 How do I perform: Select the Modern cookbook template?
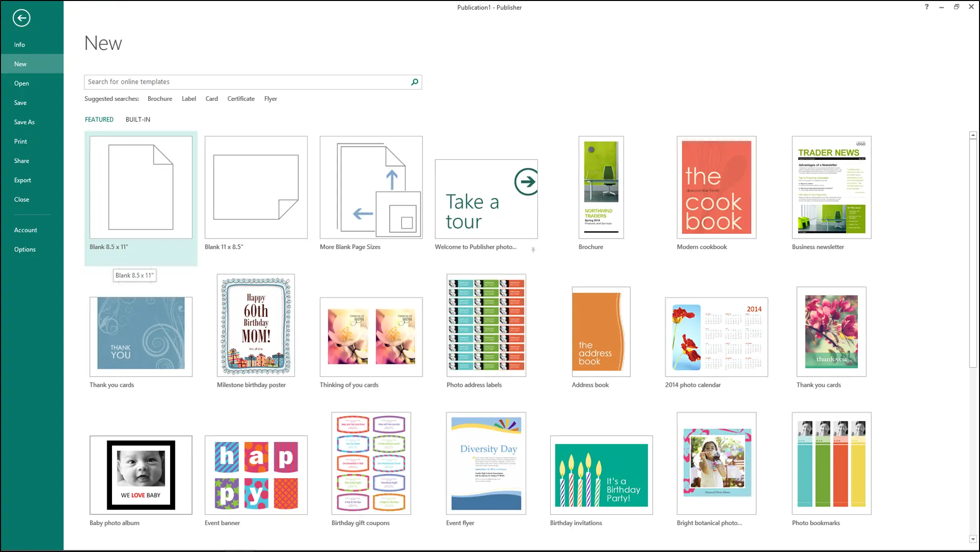[x=716, y=188]
